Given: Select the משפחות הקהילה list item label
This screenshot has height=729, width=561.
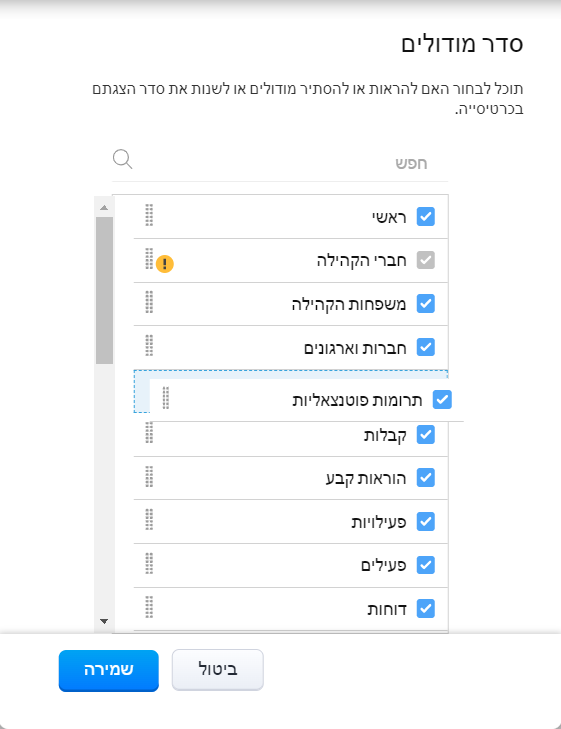Looking at the screenshot, I should (x=349, y=304).
